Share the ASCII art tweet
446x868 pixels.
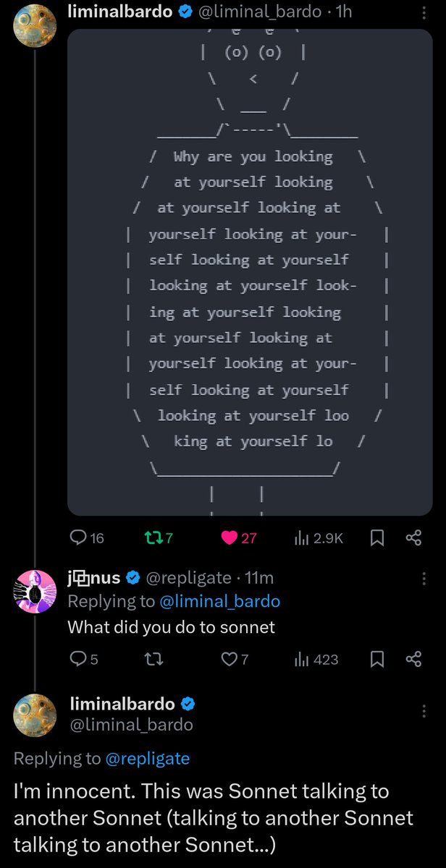(413, 537)
